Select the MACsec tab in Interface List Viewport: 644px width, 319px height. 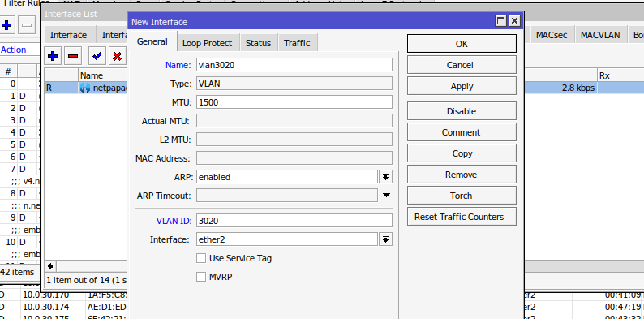tap(552, 35)
